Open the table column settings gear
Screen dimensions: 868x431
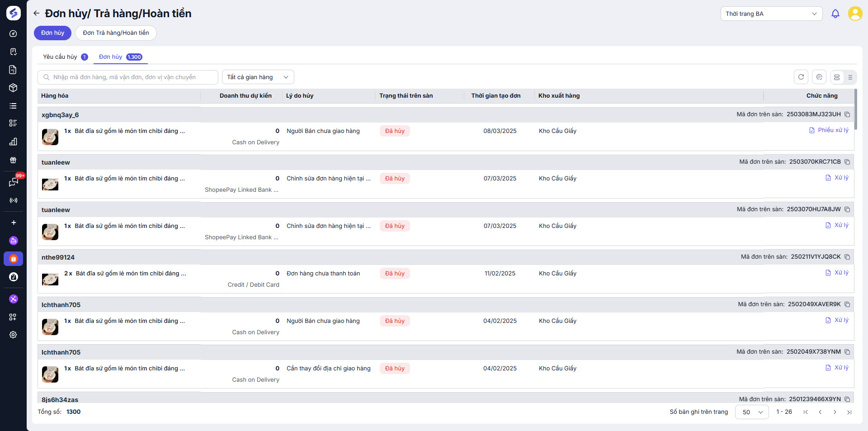819,77
